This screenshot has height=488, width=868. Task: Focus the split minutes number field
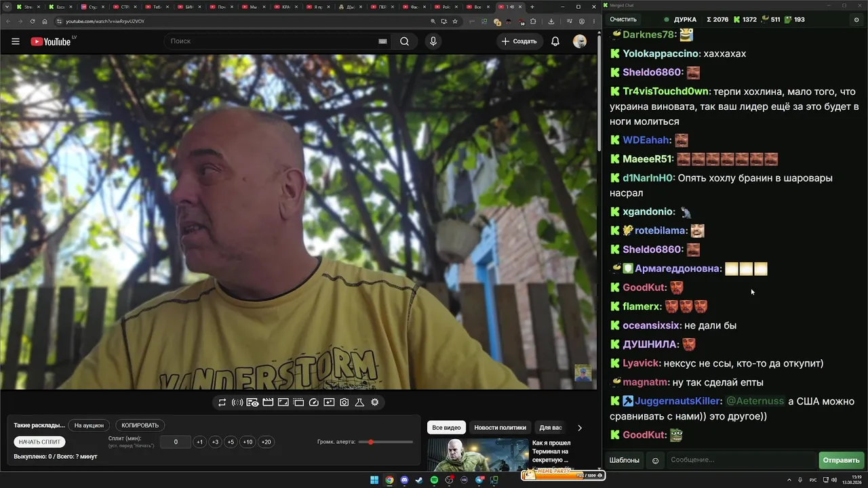pos(176,442)
